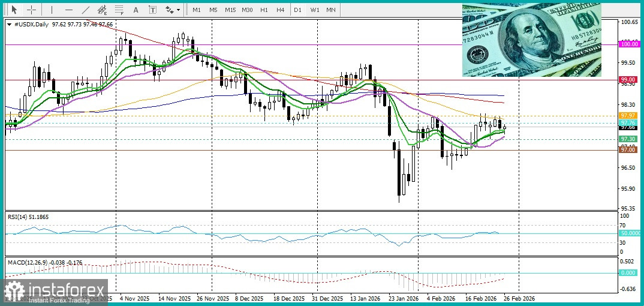Select the text label tool
Image resolution: width=644 pixels, height=306 pixels.
click(152, 10)
